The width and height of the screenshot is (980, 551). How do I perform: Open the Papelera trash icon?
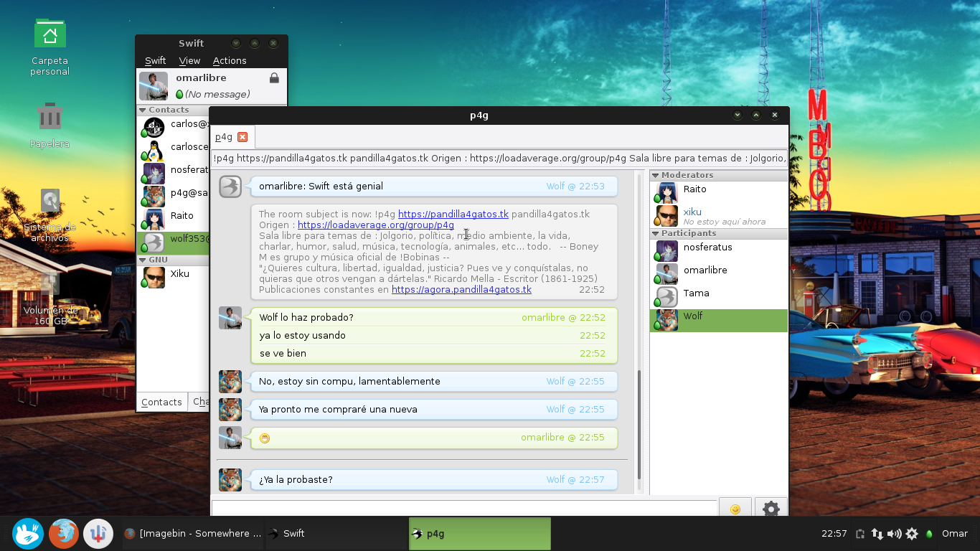coord(50,125)
